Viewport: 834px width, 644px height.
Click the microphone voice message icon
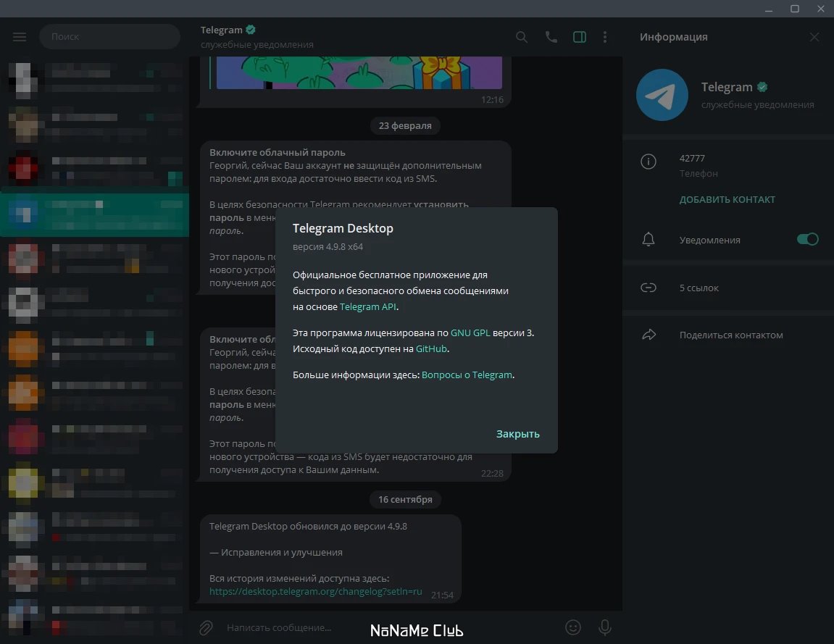[605, 627]
